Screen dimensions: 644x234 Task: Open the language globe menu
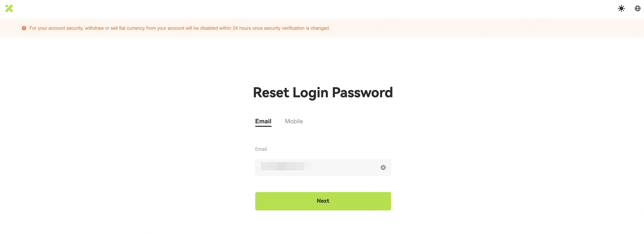pyautogui.click(x=637, y=9)
